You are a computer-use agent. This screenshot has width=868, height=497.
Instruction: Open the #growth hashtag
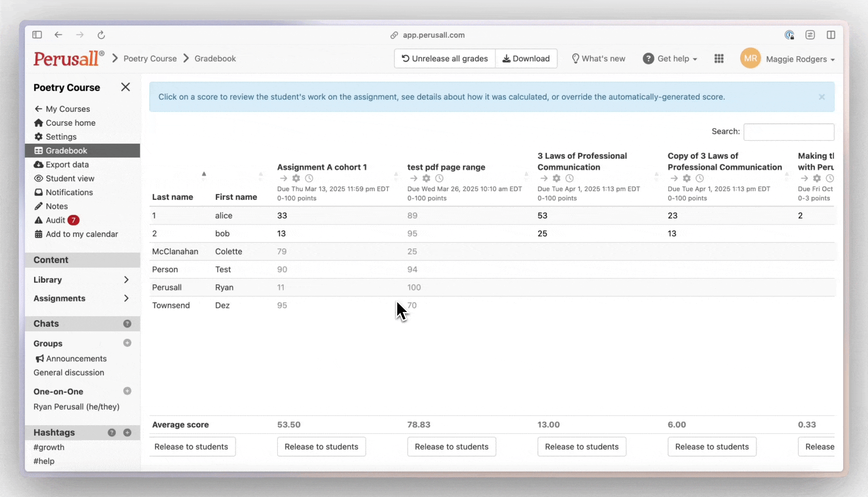coord(49,447)
